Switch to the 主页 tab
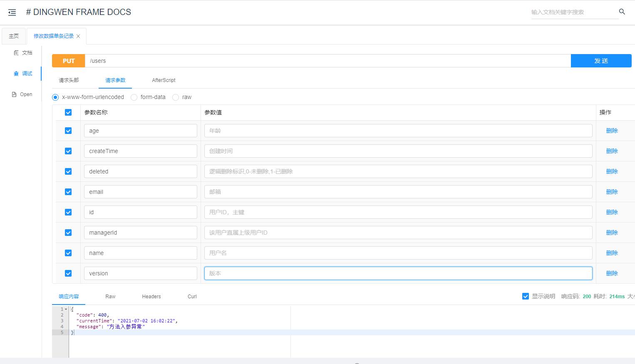 14,36
